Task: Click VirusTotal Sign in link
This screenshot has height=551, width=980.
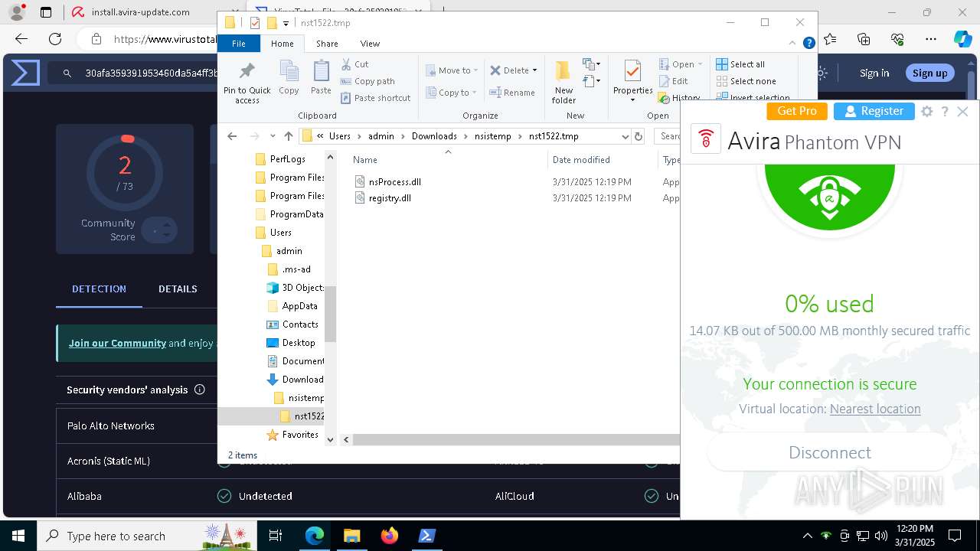Action: coord(874,73)
